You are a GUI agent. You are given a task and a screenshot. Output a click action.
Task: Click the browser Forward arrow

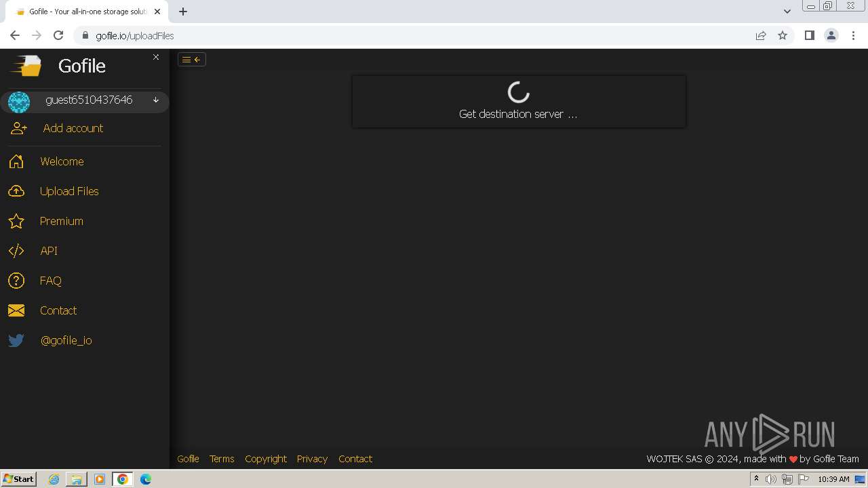pyautogui.click(x=37, y=35)
